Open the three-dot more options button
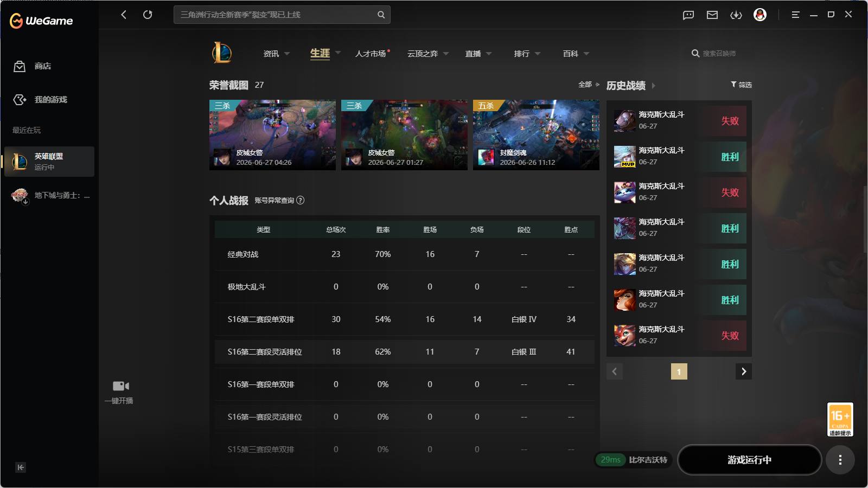 pyautogui.click(x=840, y=460)
